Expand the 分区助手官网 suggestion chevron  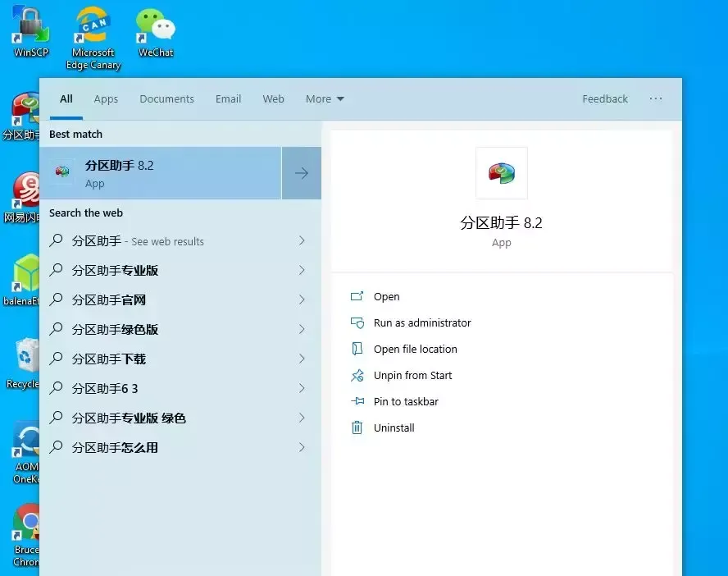(x=302, y=300)
